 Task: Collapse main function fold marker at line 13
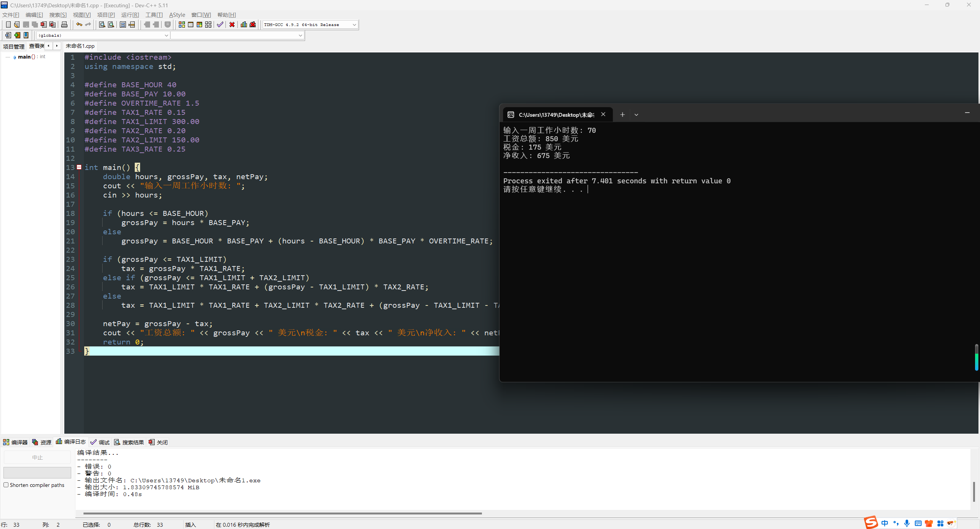[x=79, y=167]
